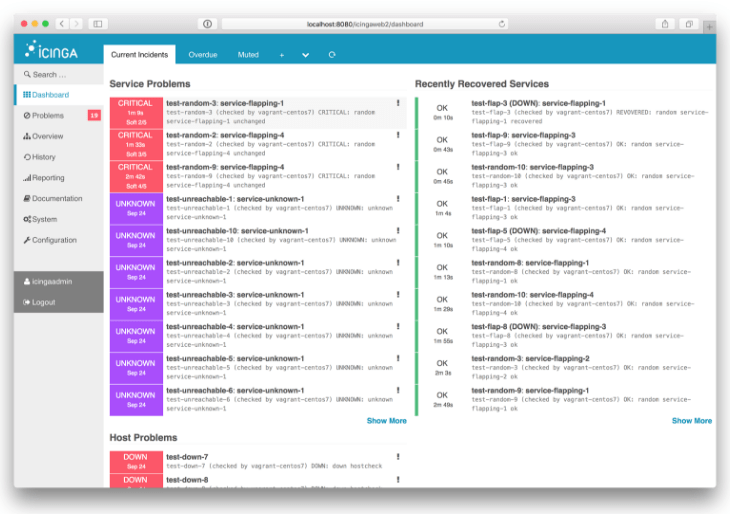Click the Logout menu item
The width and height of the screenshot is (730, 514).
[x=43, y=302]
